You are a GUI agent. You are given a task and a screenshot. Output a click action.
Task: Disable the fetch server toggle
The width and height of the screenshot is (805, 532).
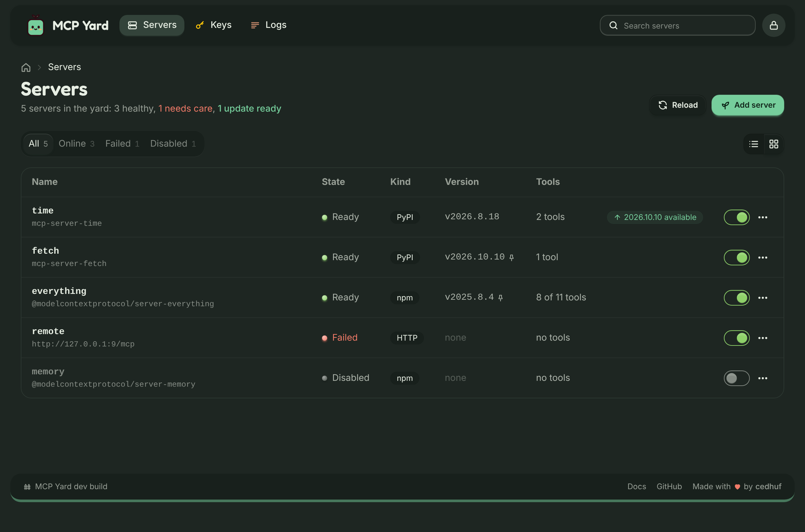coord(737,258)
